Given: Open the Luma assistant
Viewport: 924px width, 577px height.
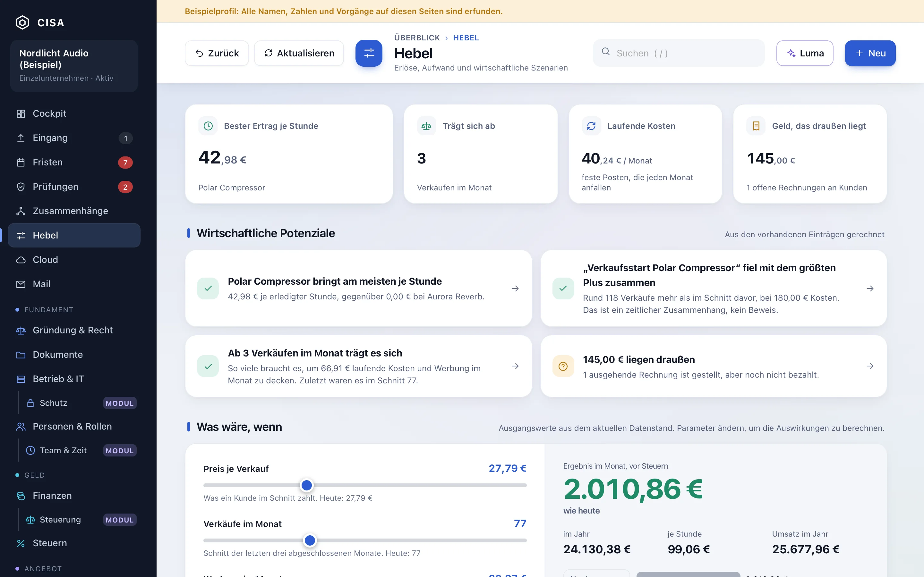Looking at the screenshot, I should (x=805, y=53).
